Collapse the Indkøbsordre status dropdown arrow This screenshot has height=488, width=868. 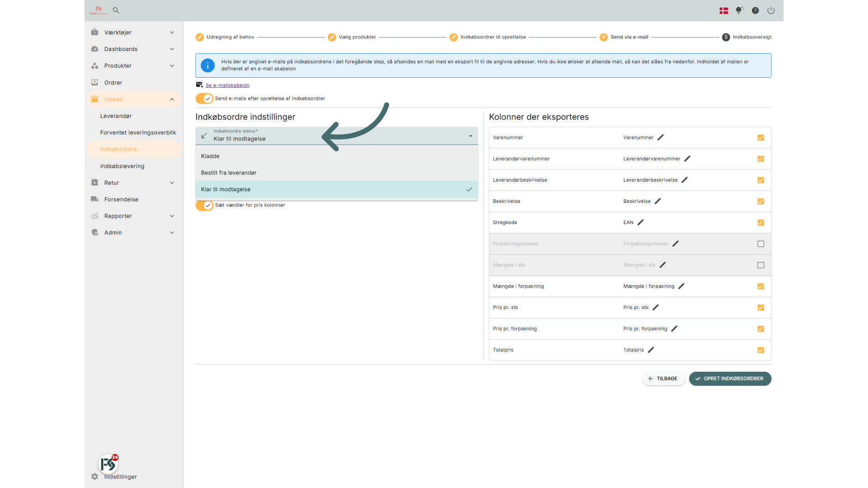(470, 136)
